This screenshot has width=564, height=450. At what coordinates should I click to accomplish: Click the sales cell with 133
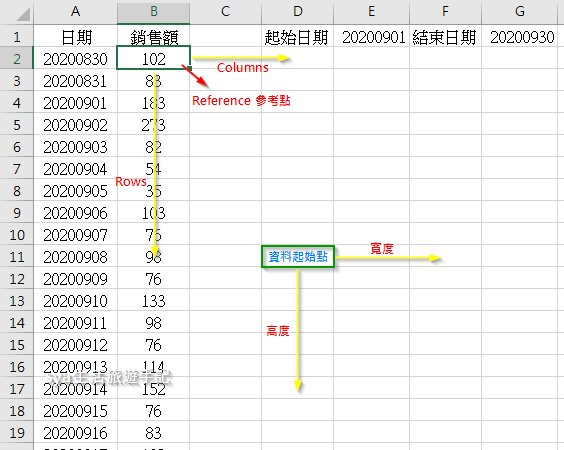(154, 301)
